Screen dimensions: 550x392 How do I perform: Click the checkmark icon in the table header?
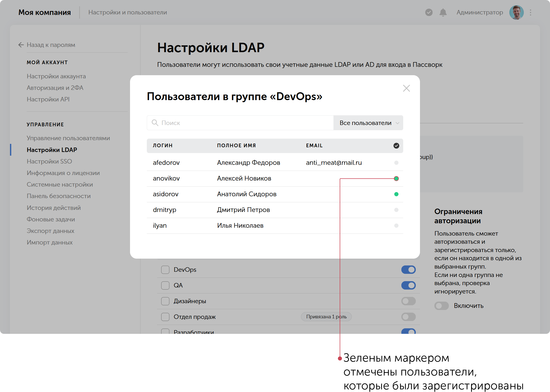[396, 145]
